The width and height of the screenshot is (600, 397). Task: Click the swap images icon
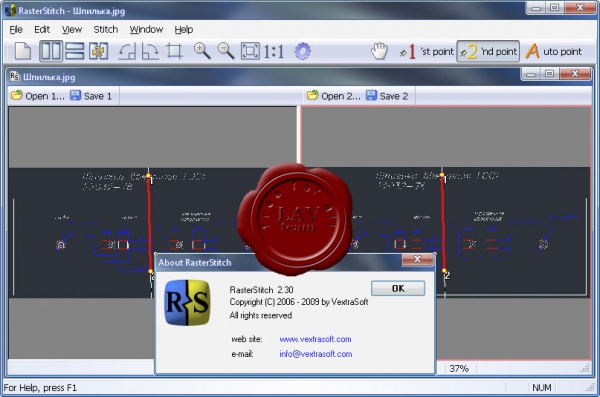pyautogui.click(x=98, y=51)
